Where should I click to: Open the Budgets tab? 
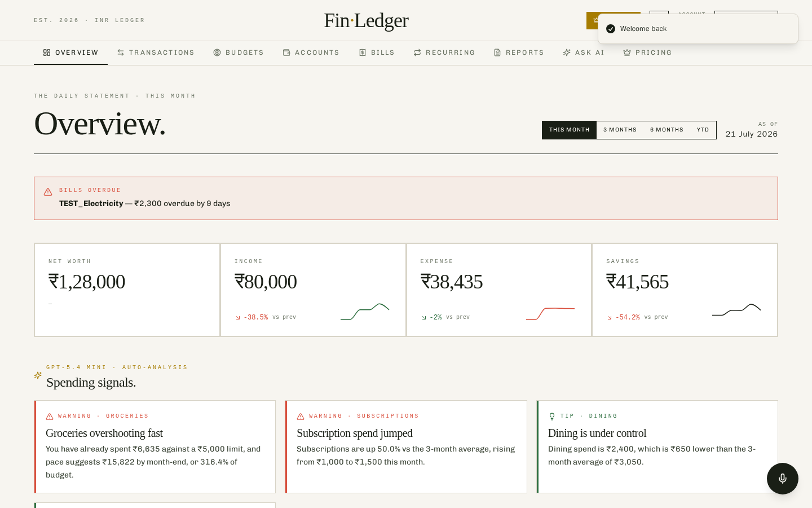[x=239, y=52]
